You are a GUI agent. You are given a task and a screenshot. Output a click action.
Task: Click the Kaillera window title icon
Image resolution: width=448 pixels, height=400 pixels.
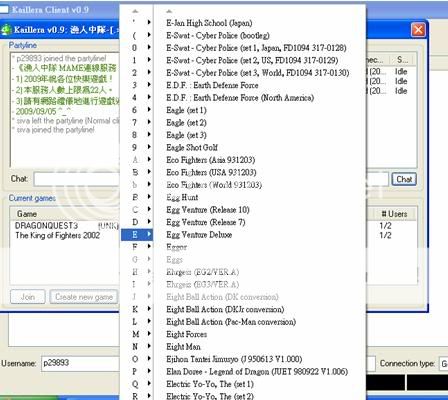pyautogui.click(x=6, y=30)
